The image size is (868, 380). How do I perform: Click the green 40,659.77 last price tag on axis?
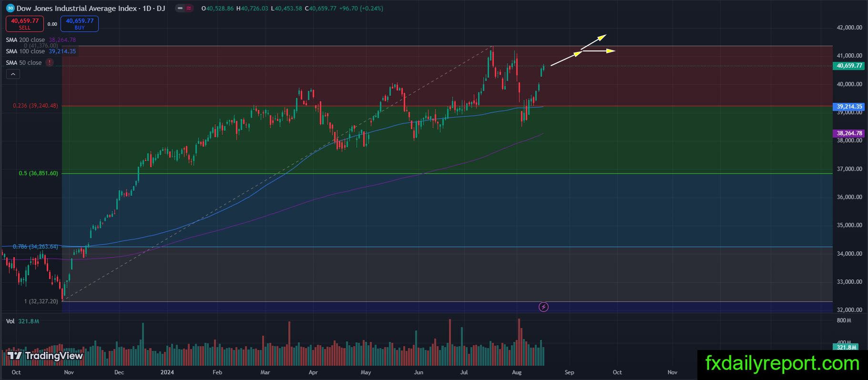[x=848, y=66]
